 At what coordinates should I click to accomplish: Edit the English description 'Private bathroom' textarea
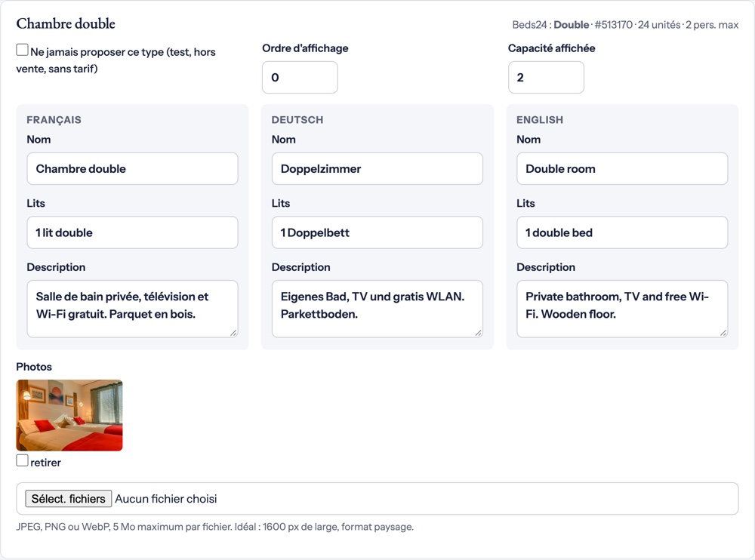(622, 309)
